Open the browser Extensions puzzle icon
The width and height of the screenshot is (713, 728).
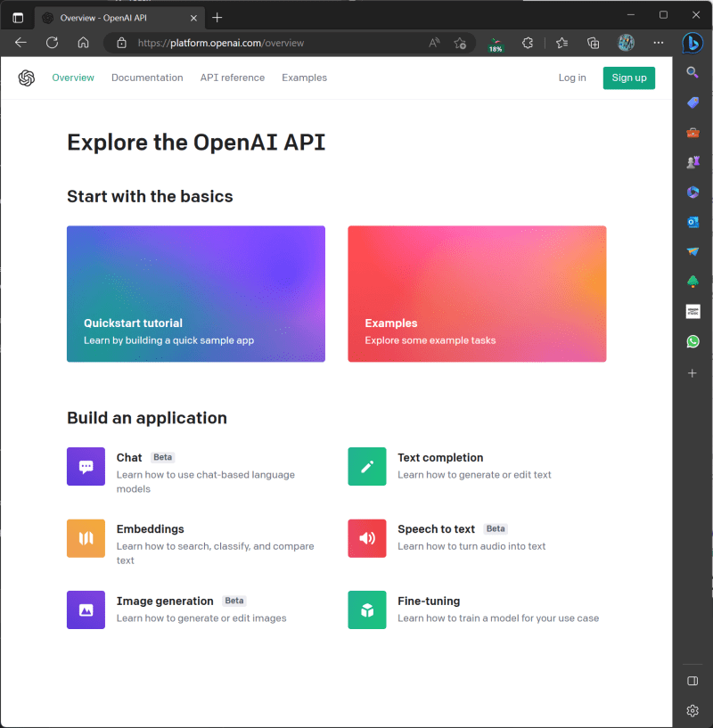tap(528, 43)
